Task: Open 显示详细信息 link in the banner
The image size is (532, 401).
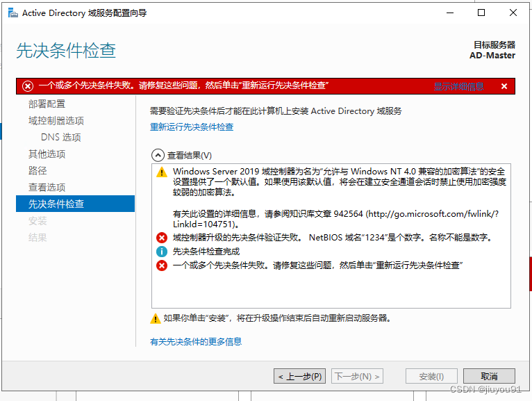Action: (458, 86)
